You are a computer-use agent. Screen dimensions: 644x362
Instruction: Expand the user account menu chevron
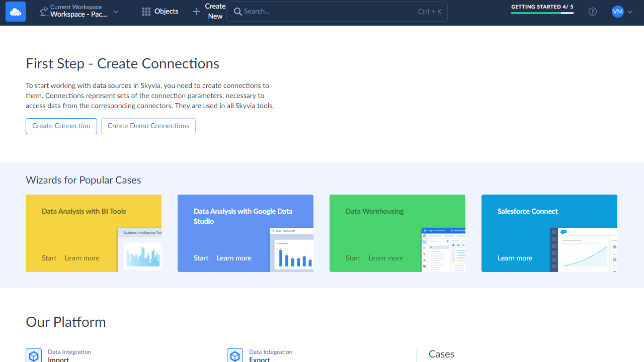click(x=630, y=12)
